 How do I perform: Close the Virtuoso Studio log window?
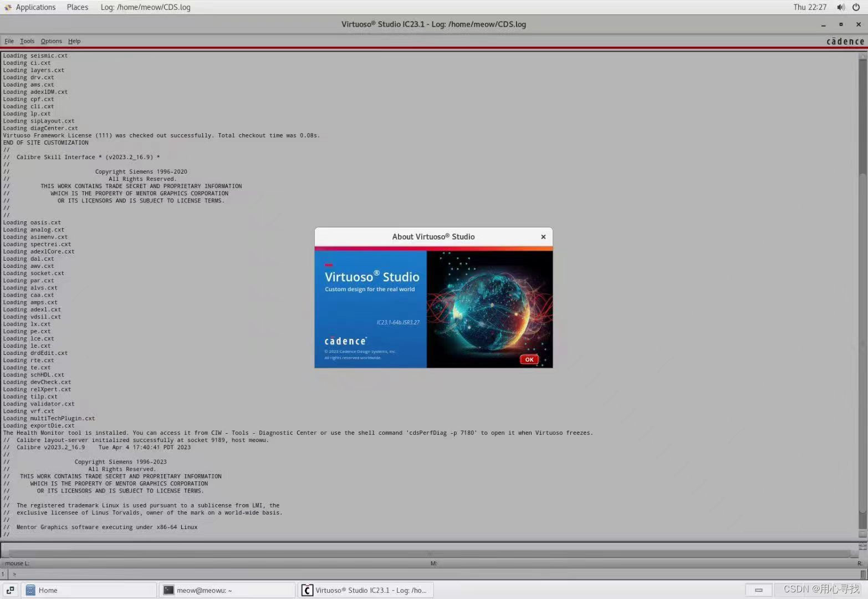tap(859, 24)
